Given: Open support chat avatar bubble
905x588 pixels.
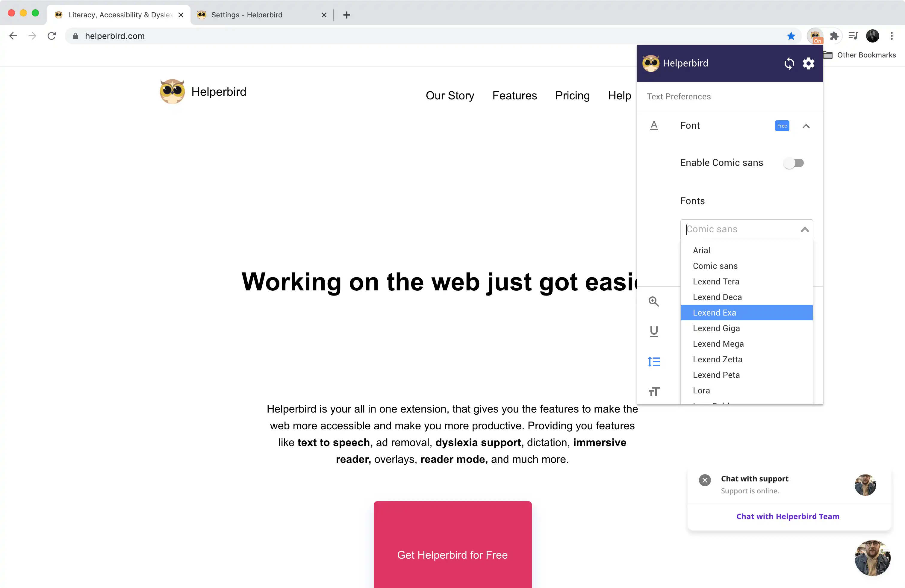Looking at the screenshot, I should (872, 558).
